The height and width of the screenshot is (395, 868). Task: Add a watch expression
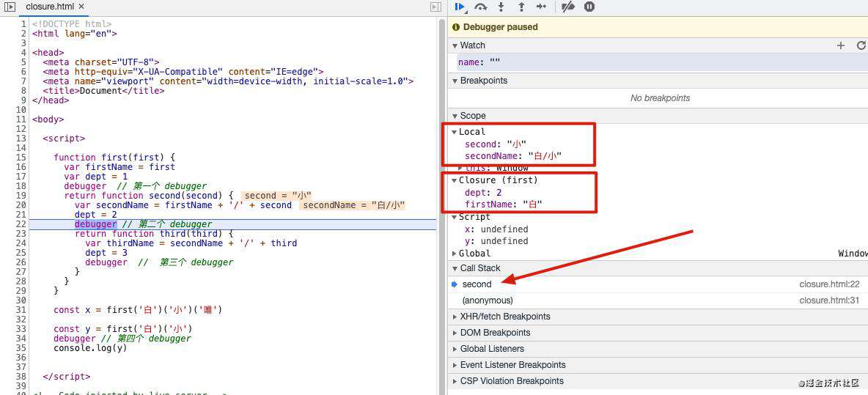[841, 45]
